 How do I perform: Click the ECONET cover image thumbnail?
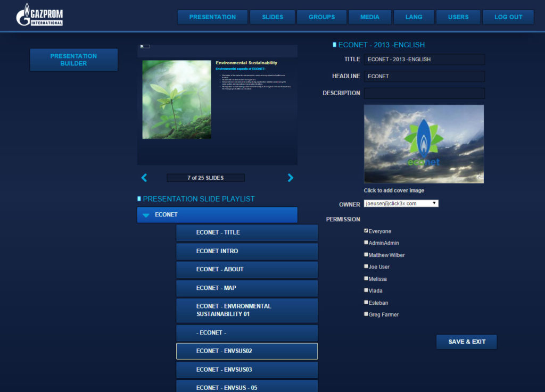tap(424, 144)
